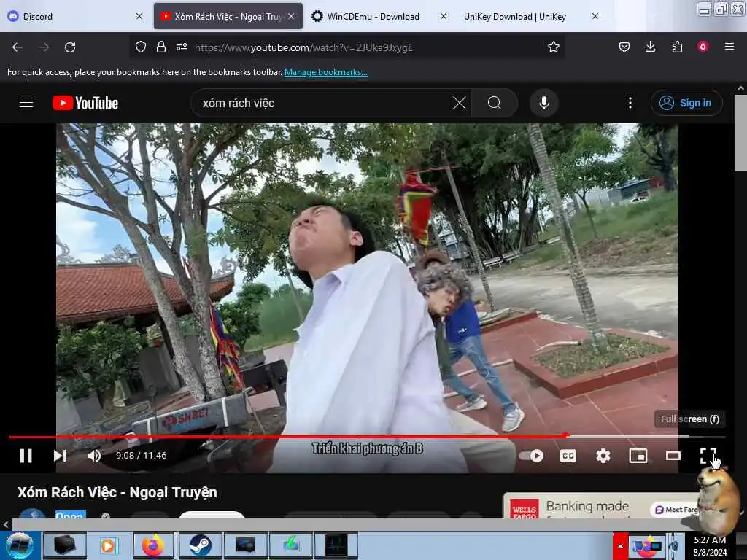Open Firefox from the taskbar
The width and height of the screenshot is (747, 560).
click(153, 545)
